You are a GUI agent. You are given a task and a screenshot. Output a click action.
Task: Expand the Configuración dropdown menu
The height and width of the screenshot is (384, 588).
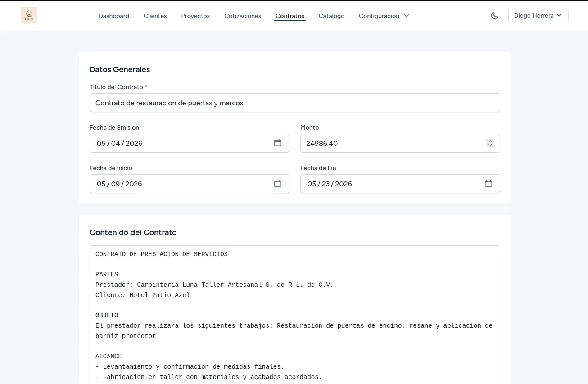pyautogui.click(x=384, y=16)
